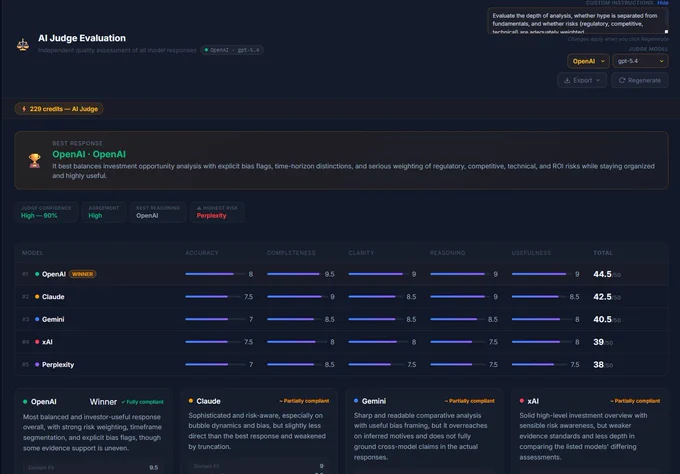The width and height of the screenshot is (680, 474).
Task: Open the Export dropdown menu
Action: [x=582, y=80]
